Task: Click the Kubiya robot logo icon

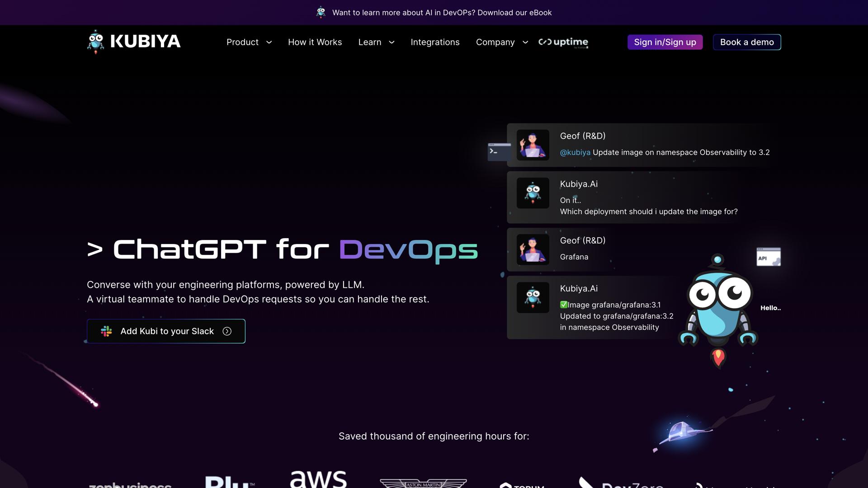Action: 95,42
